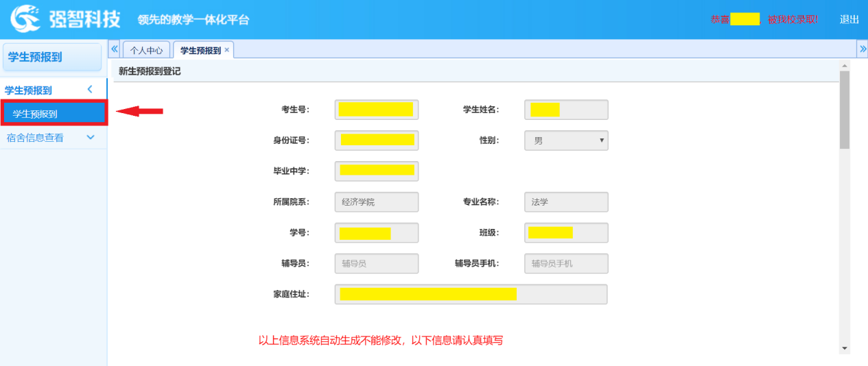Open highlighted 学生预报到 sidebar item

click(x=54, y=114)
